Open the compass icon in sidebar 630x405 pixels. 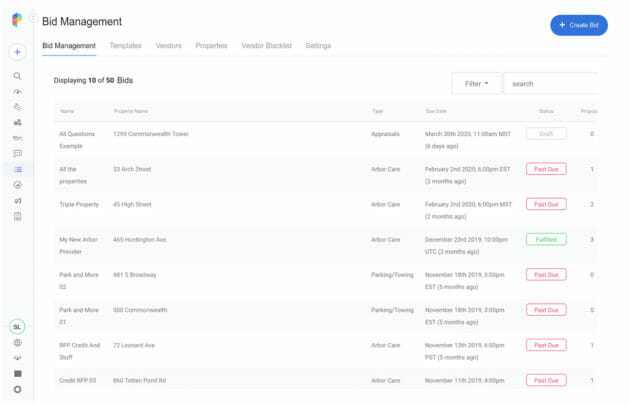click(x=17, y=185)
